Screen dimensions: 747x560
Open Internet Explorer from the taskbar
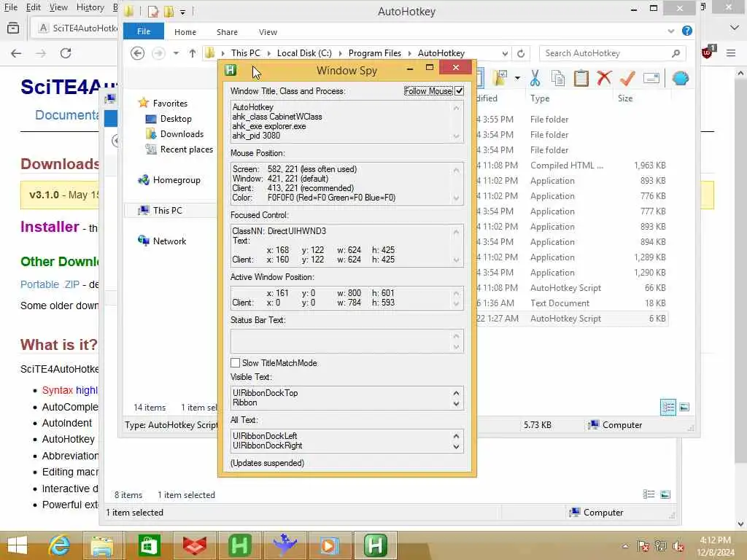tap(59, 545)
